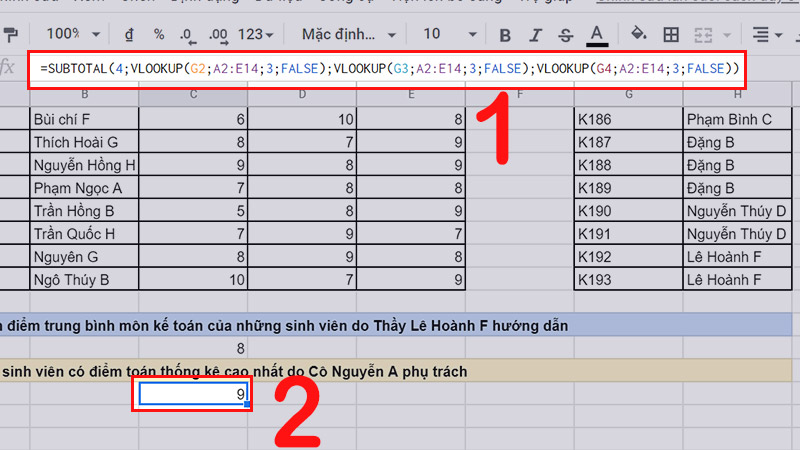Toggle bold formatting

point(504,34)
